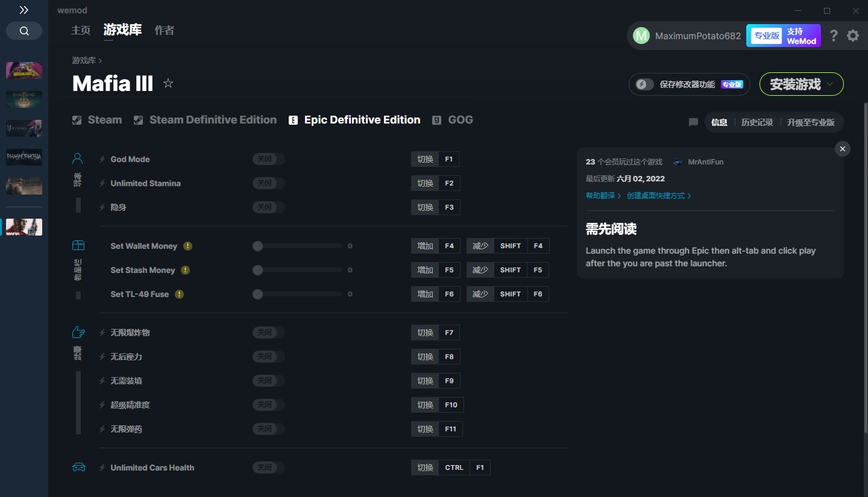The width and height of the screenshot is (868, 497).
Task: Click warning icon next to Set TL-49 Fuse
Action: coord(180,294)
